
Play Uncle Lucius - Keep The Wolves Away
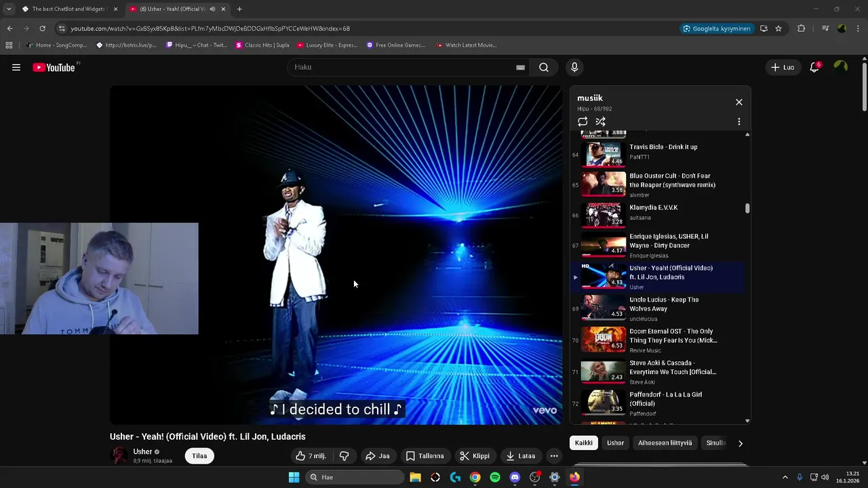[x=658, y=309]
